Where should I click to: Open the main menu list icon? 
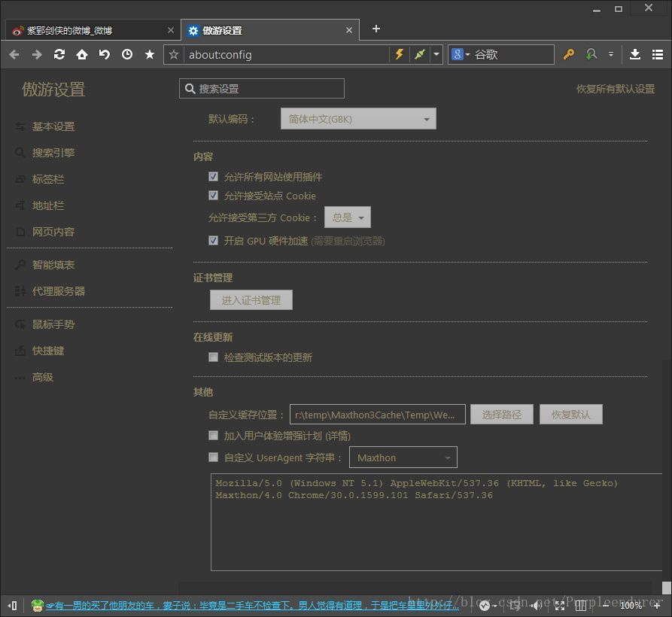coord(658,54)
